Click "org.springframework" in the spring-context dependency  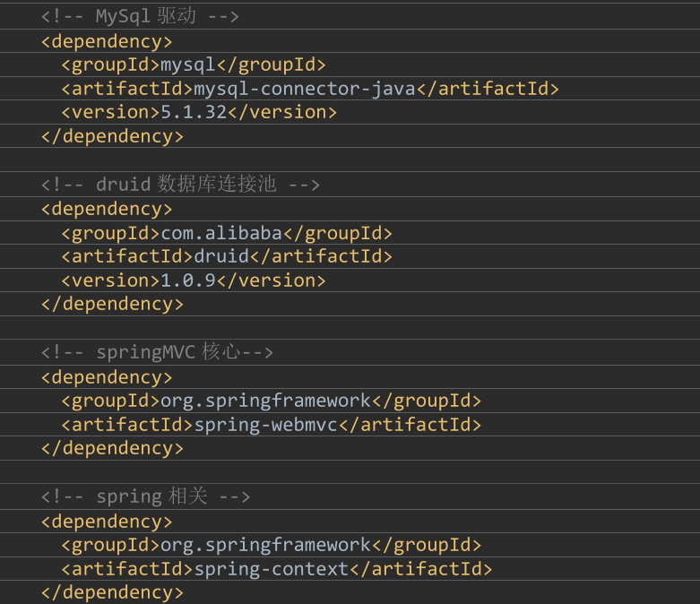[265, 545]
